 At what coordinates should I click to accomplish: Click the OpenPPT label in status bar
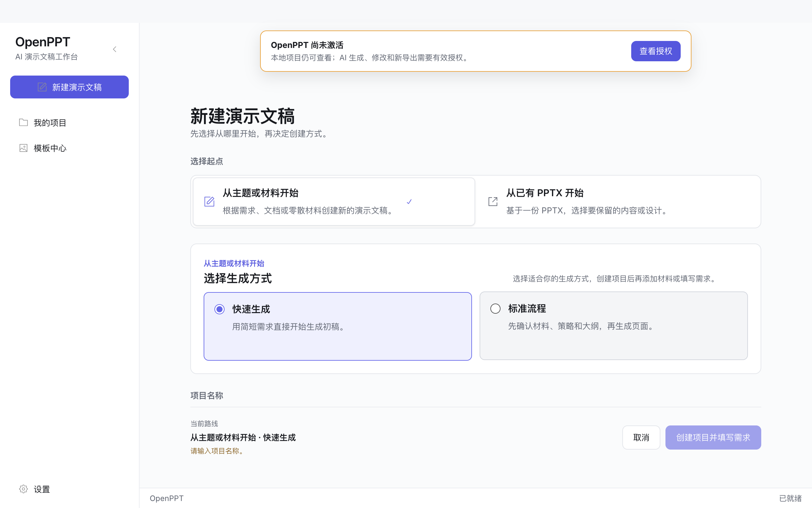click(167, 498)
